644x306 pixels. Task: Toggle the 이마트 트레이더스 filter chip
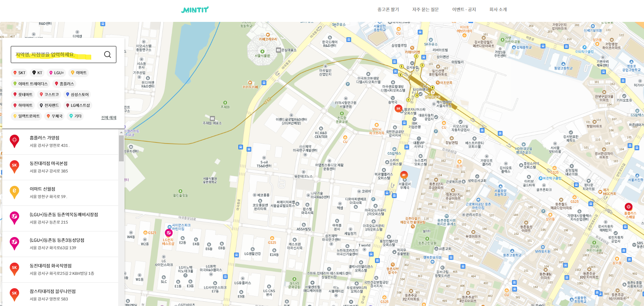pyautogui.click(x=30, y=84)
